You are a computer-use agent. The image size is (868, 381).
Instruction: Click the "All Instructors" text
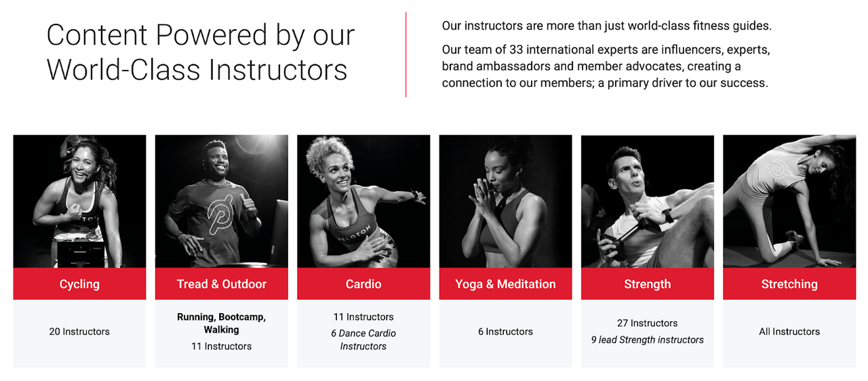[789, 332]
